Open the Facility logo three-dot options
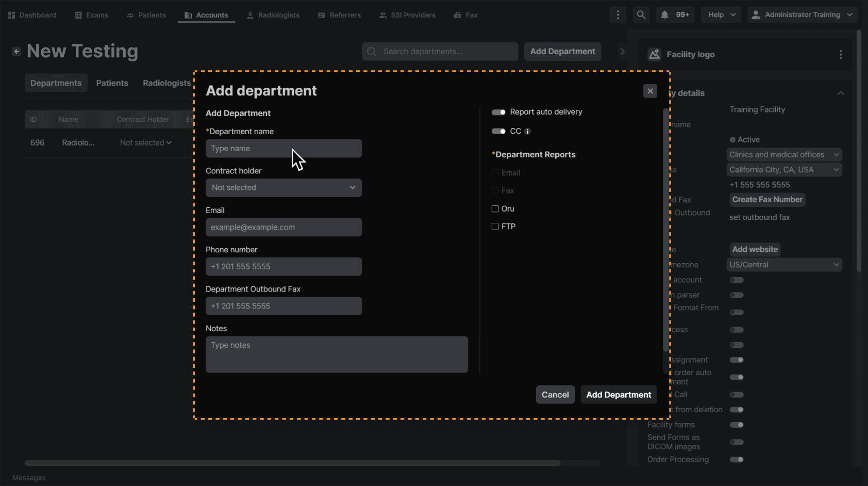Viewport: 868px width, 486px height. 841,55
